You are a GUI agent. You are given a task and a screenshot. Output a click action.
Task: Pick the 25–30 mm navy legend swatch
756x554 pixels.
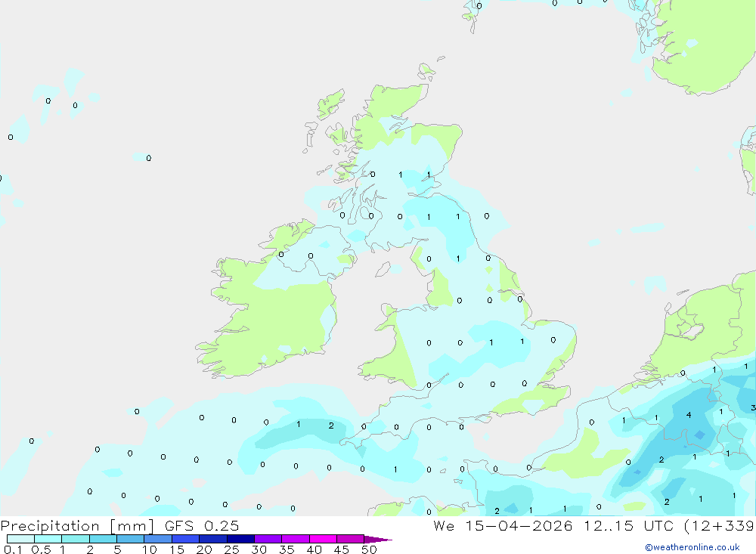pos(240,539)
